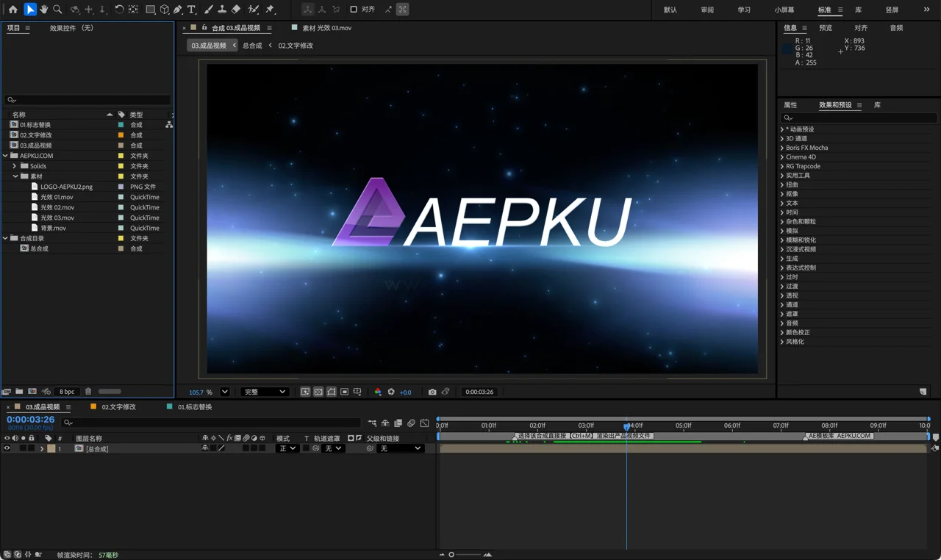The height and width of the screenshot is (560, 941).
Task: Toggle motion blur enable in the timeline
Action: [x=412, y=423]
